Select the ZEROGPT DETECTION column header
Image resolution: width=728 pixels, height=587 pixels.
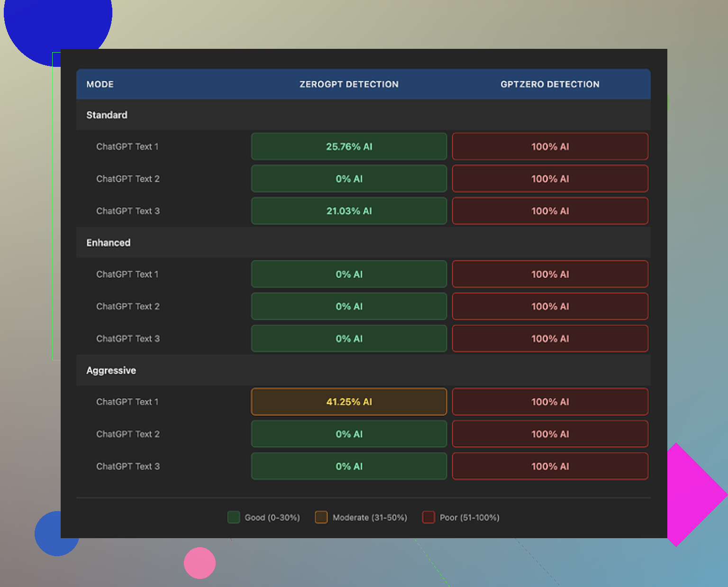pos(349,84)
